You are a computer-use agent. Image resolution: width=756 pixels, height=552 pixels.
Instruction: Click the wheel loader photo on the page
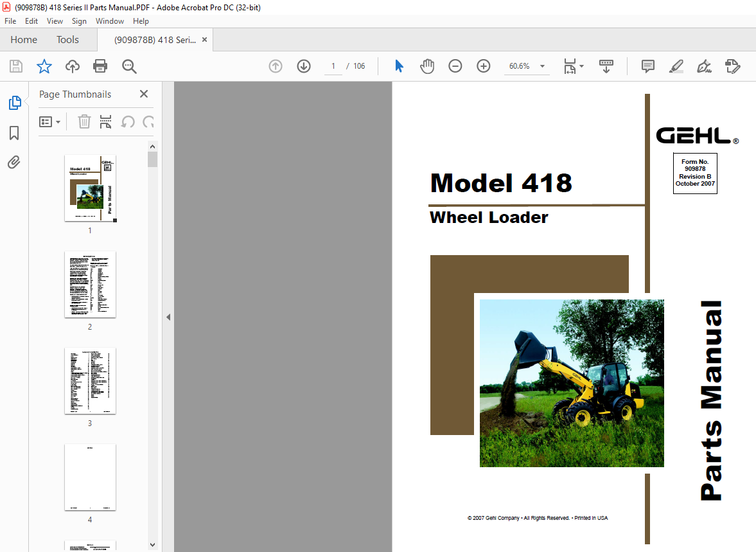click(x=572, y=383)
